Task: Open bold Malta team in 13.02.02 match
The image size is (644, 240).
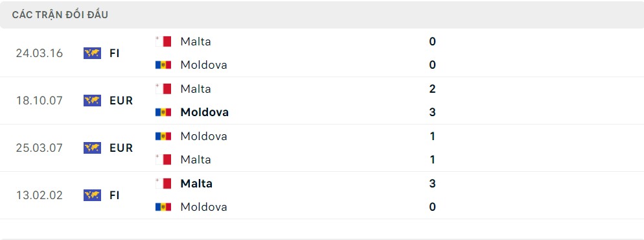Action: coord(196,184)
